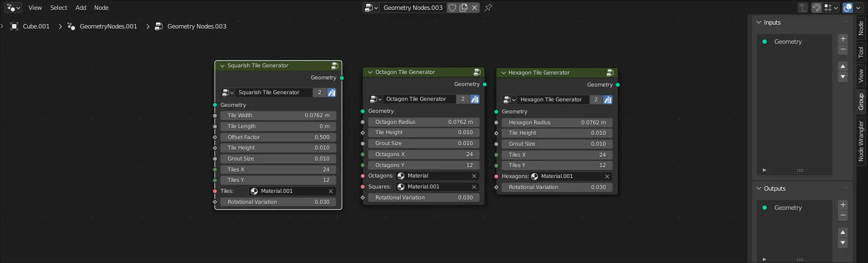Click the Tiles material icon in Squarish node
The width and height of the screenshot is (868, 263).
coord(254,191)
